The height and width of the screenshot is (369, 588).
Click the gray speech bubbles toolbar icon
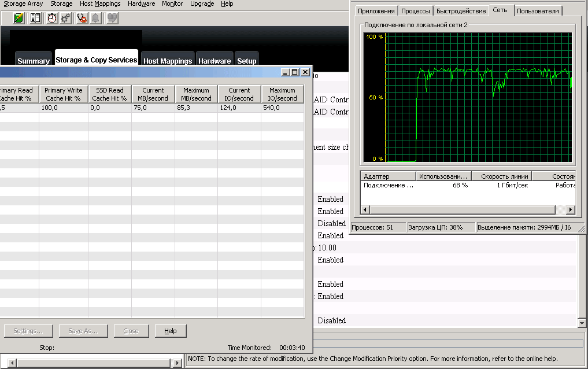(112, 18)
